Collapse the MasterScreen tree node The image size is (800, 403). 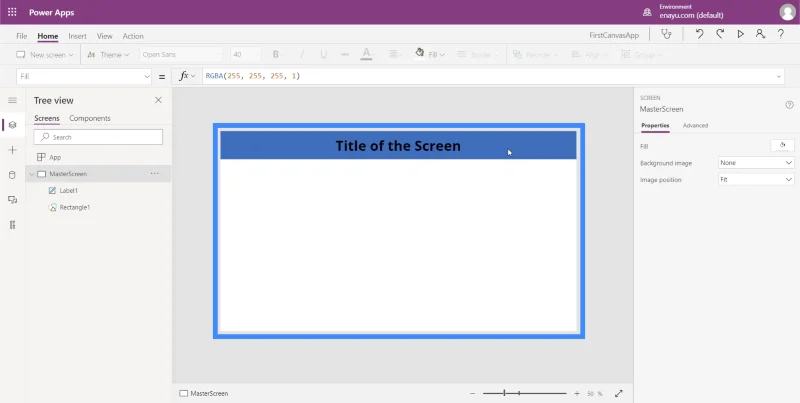tap(32, 174)
